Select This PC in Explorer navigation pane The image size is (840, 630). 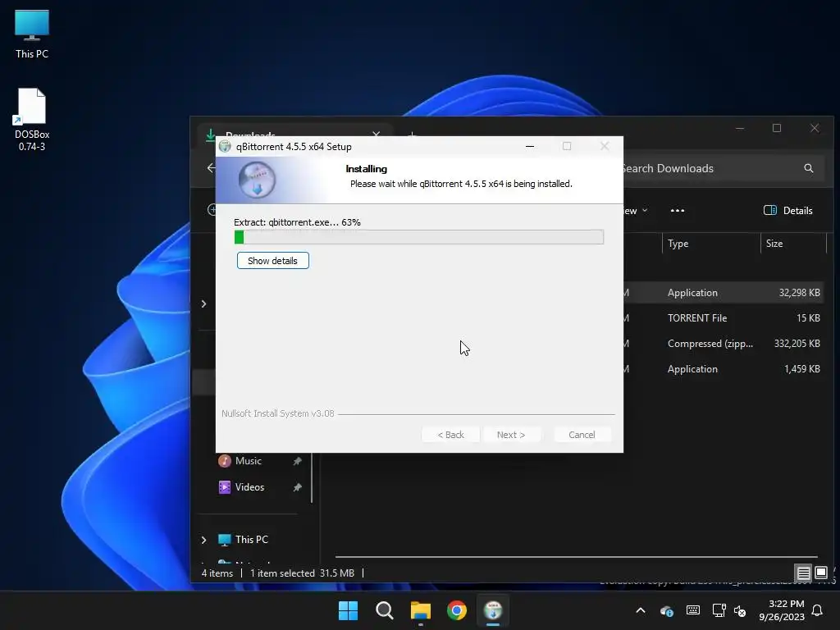coord(251,540)
